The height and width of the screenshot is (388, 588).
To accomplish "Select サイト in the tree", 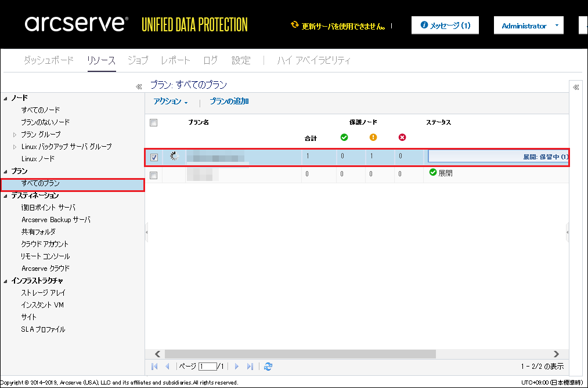I will 29,317.
